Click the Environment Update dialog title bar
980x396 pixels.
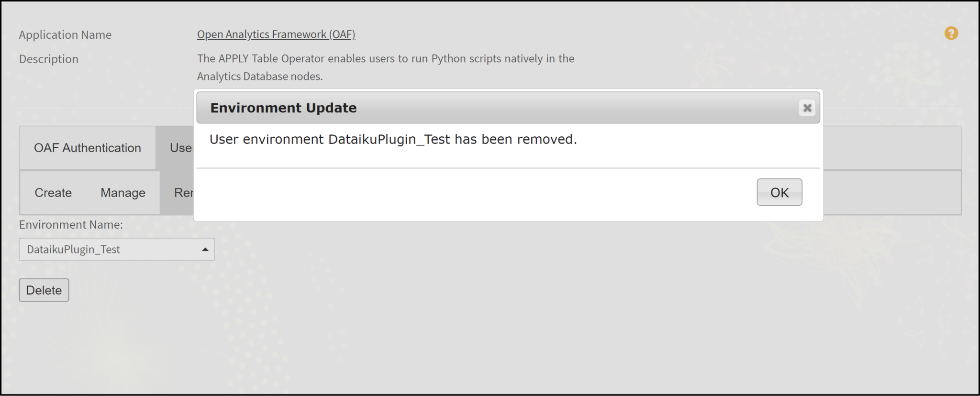pos(479,108)
